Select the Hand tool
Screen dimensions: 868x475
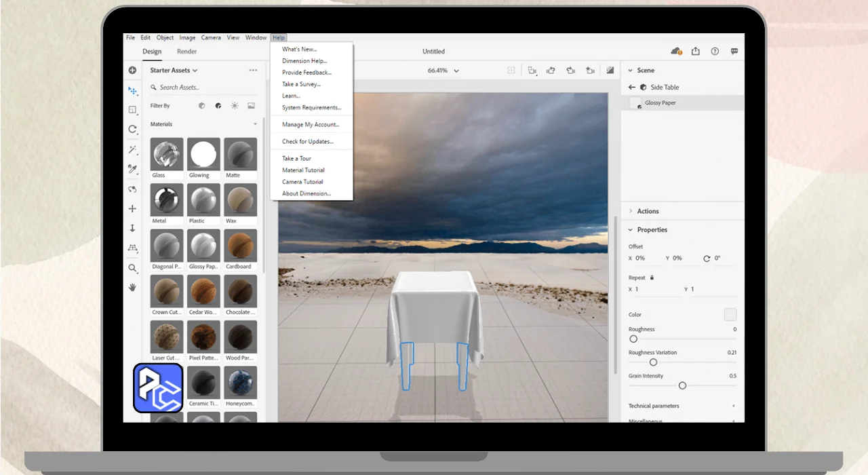click(132, 287)
